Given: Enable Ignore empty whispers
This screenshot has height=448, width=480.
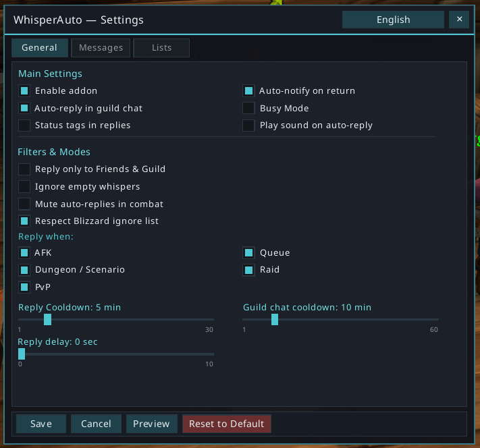Looking at the screenshot, I should [x=24, y=186].
